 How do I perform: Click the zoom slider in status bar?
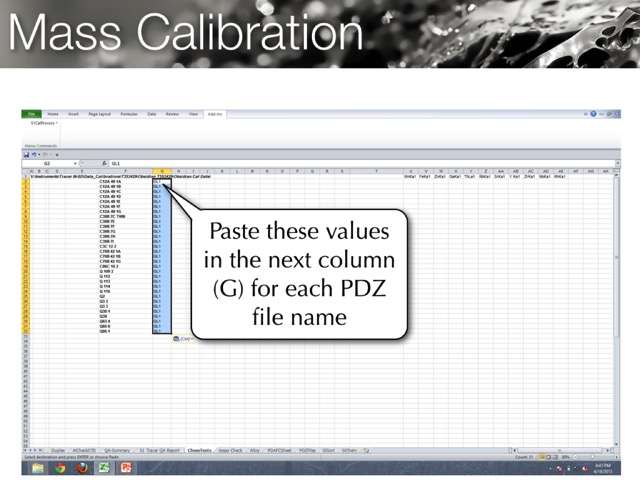pos(592,458)
